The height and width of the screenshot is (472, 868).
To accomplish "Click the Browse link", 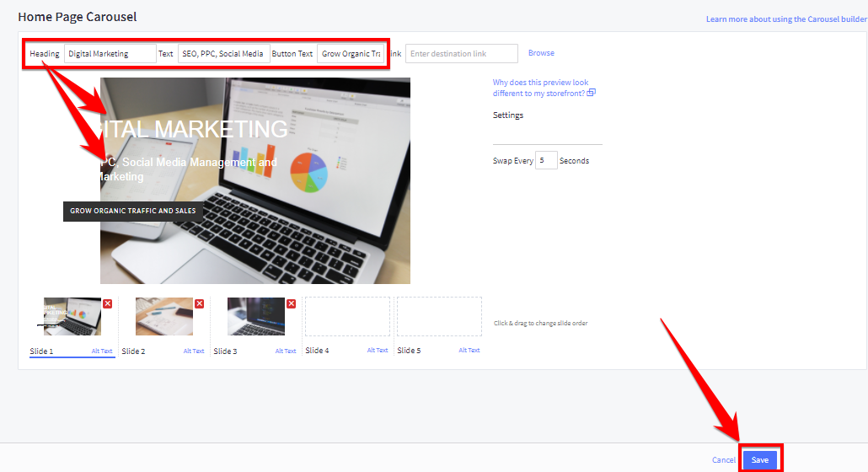I will click(x=541, y=53).
